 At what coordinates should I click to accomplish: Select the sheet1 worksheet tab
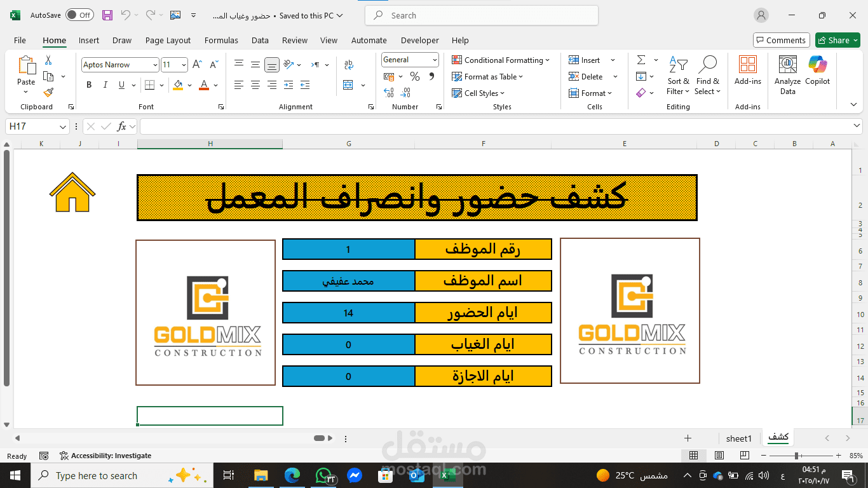tap(739, 438)
